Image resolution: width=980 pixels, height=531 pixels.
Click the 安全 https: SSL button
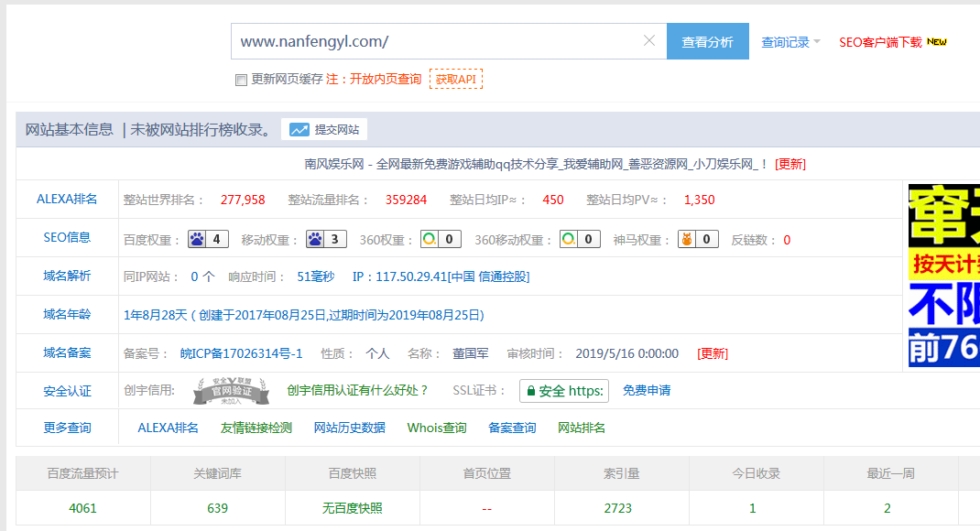[x=564, y=391]
